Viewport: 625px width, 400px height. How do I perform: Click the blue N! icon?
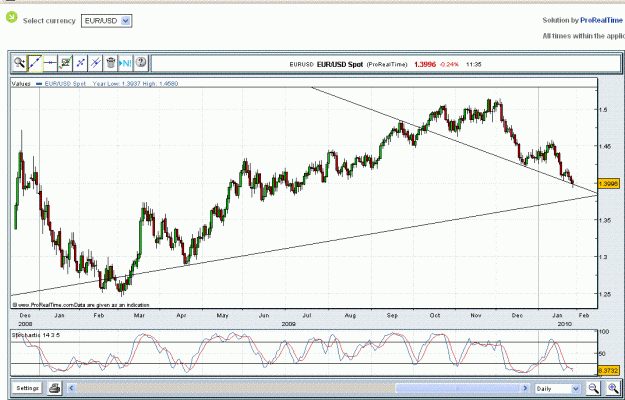(x=126, y=63)
